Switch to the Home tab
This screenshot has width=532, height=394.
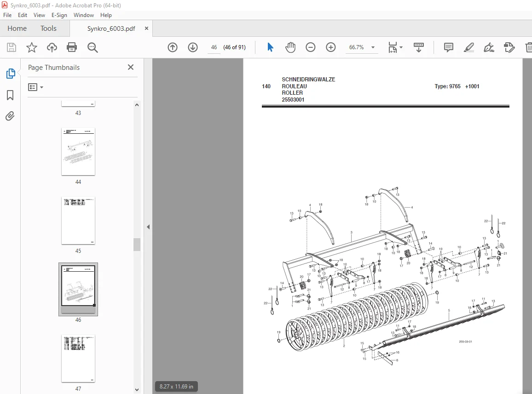(x=17, y=29)
